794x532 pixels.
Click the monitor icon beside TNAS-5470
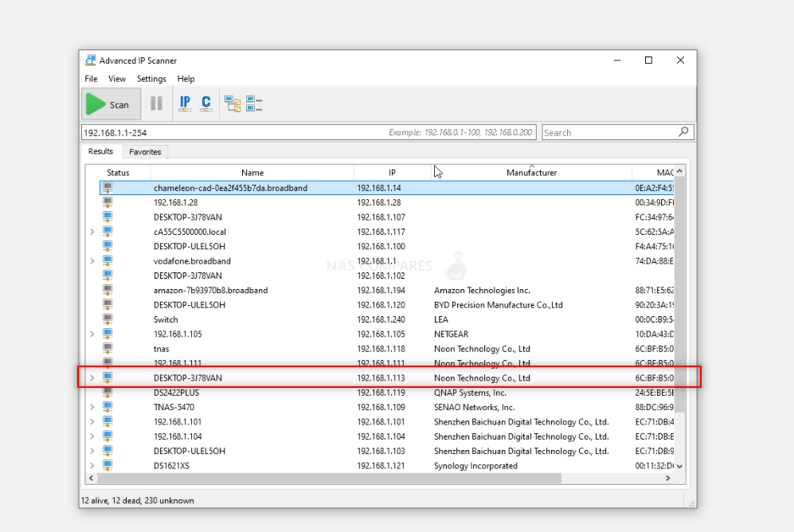tap(108, 406)
